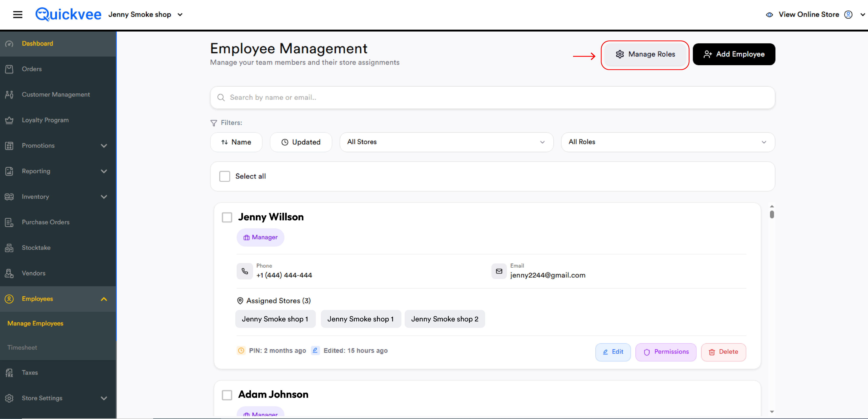
Task: Open the user profile avatar icon
Action: (848, 14)
